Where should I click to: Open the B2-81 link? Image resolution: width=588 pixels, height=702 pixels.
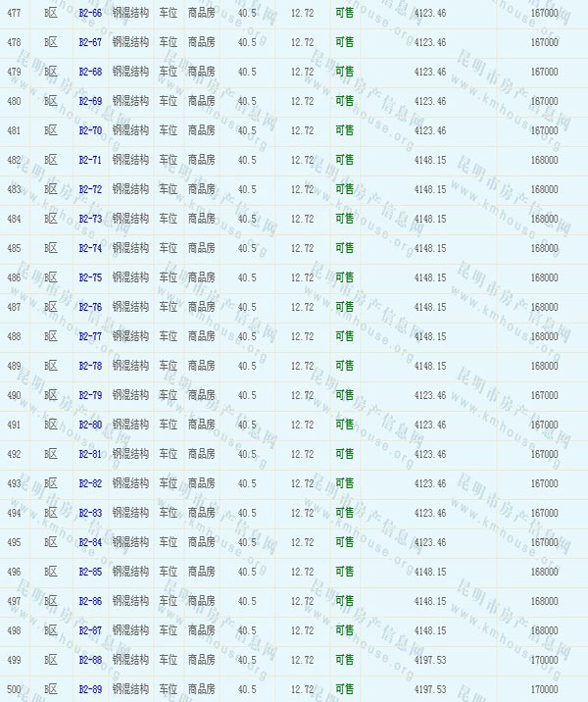pos(90,455)
